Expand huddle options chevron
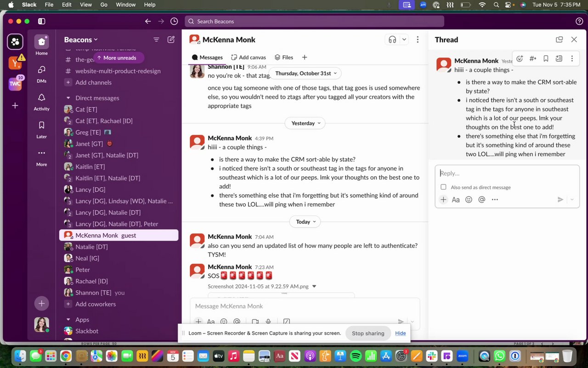Viewport: 588px width, 368px height. pyautogui.click(x=404, y=40)
